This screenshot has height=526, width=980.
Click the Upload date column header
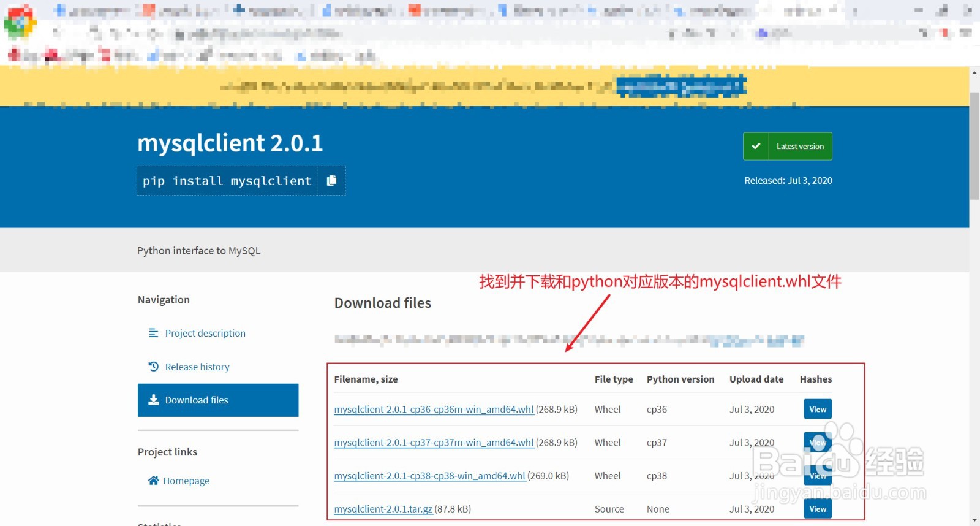[756, 379]
